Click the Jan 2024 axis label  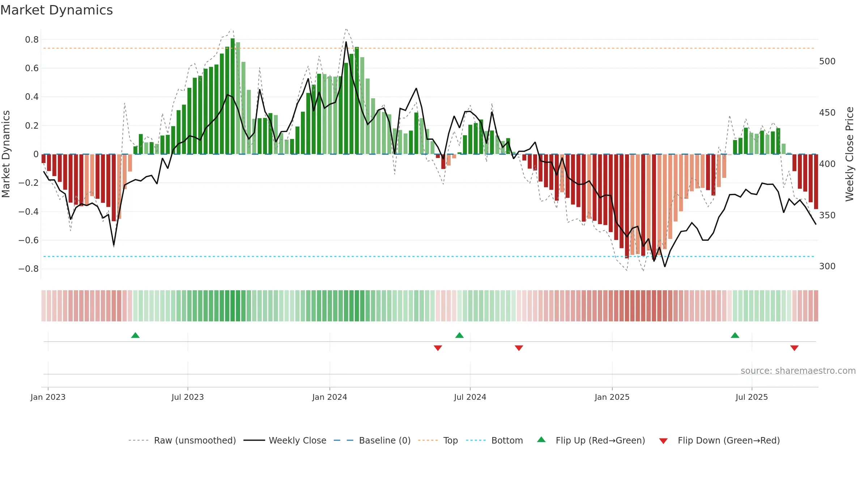(330, 397)
